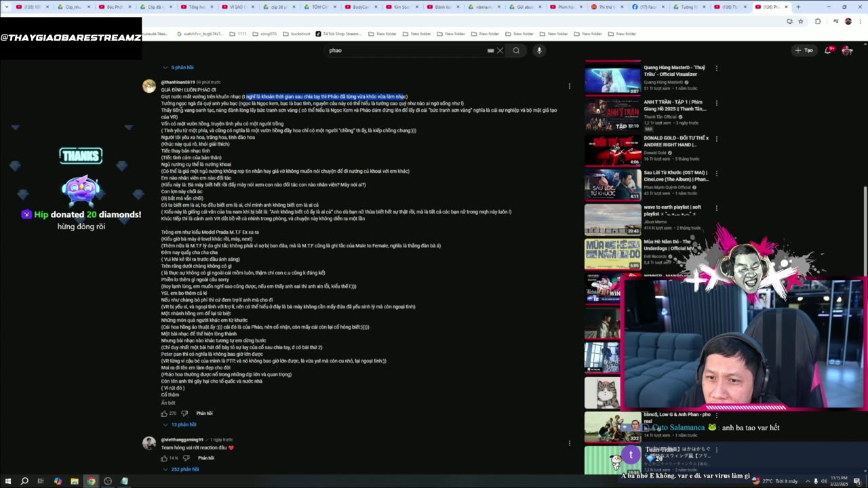Open @vietthanggaming99 profile avatar
The height and width of the screenshot is (488, 868).
pos(149,443)
